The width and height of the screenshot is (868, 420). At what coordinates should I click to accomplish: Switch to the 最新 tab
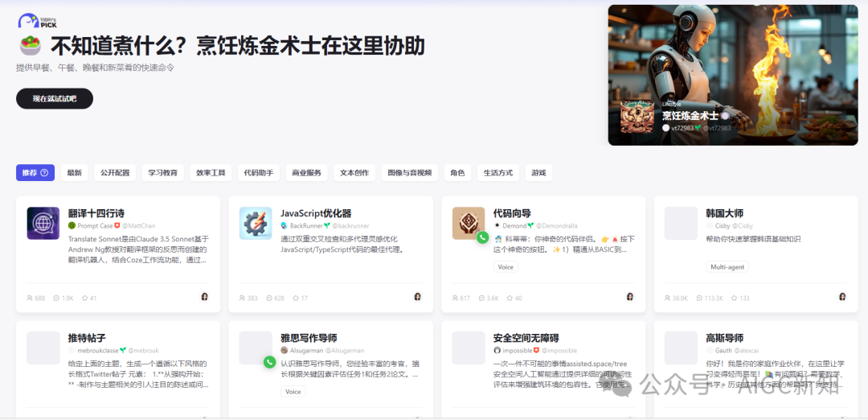pyautogui.click(x=74, y=173)
